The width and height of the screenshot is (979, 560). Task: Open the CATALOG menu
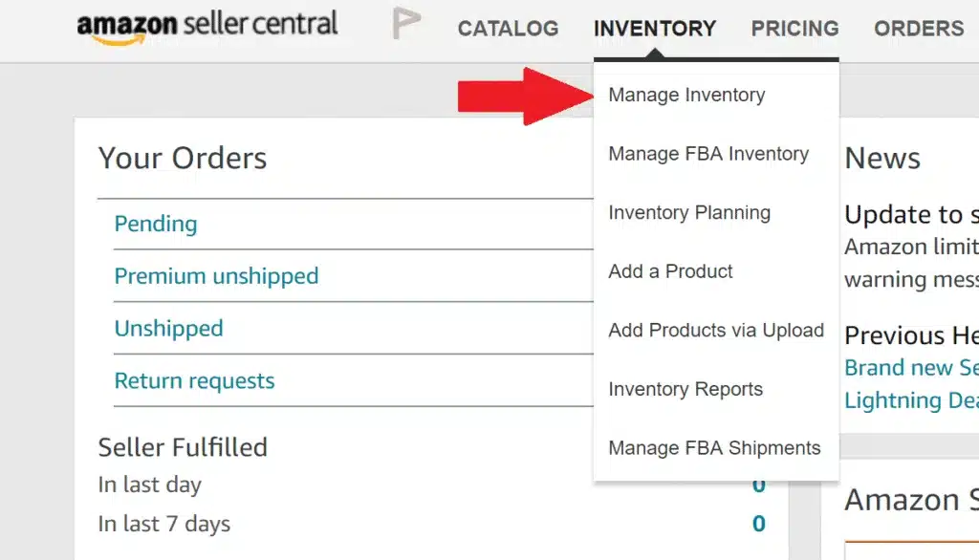pyautogui.click(x=508, y=28)
